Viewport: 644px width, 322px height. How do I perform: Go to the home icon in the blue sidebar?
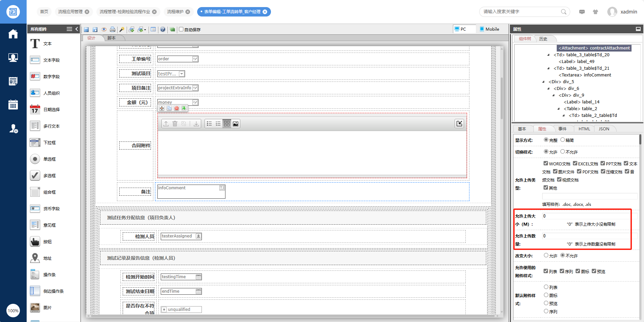coord(13,34)
